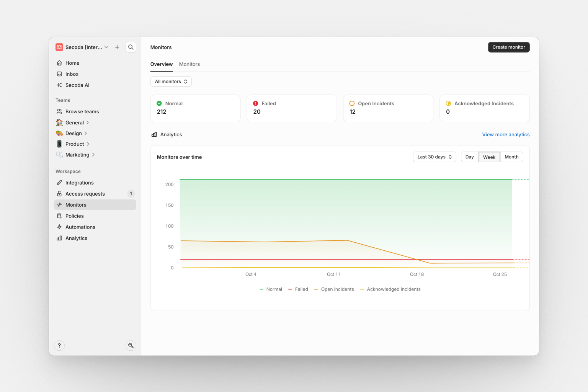Switch to the Monitors tab
Image resolution: width=588 pixels, height=392 pixels.
click(x=189, y=64)
